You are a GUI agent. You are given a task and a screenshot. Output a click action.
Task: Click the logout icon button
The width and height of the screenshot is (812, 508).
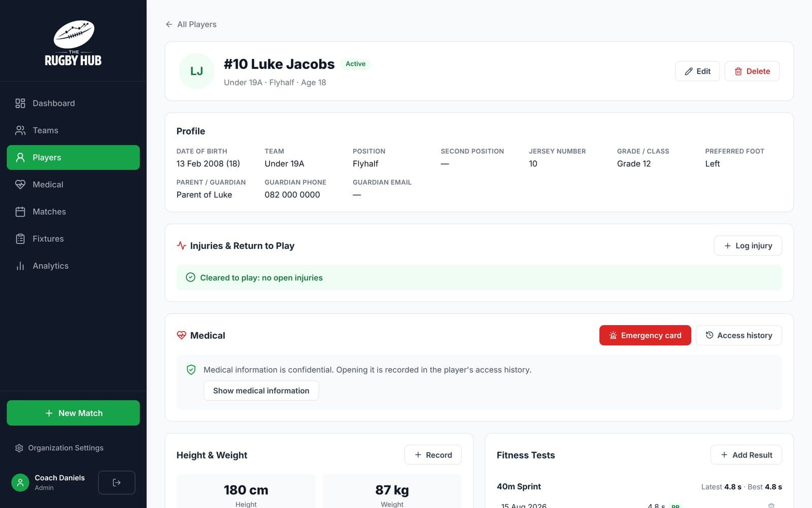pos(117,483)
